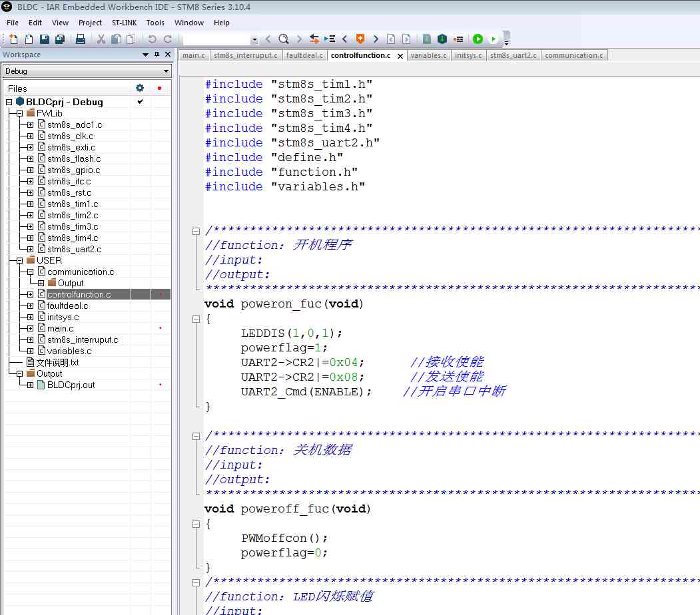
Task: Select main.c in the workspace tree
Action: click(x=60, y=329)
